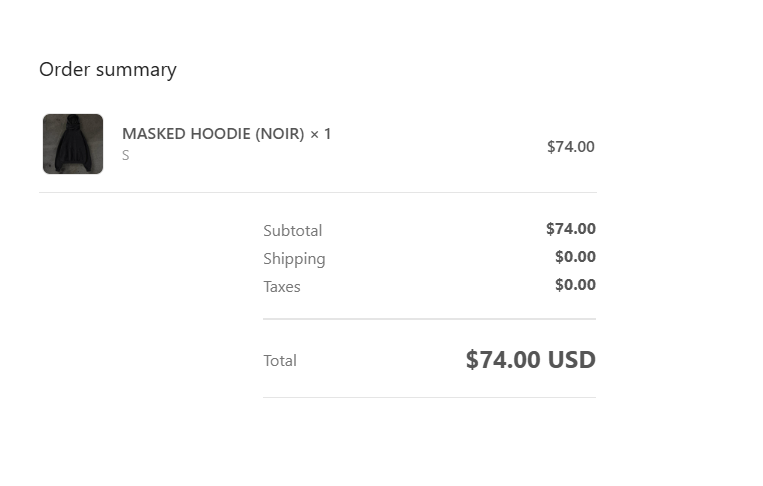This screenshot has width=763, height=486.
Task: Click the Subtotal label
Action: click(x=292, y=231)
